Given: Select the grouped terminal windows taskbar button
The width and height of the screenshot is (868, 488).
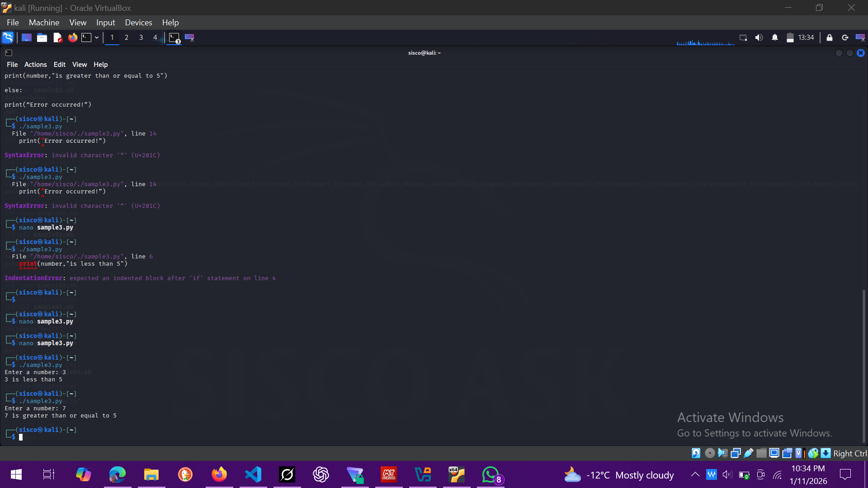Looking at the screenshot, I should (x=175, y=38).
